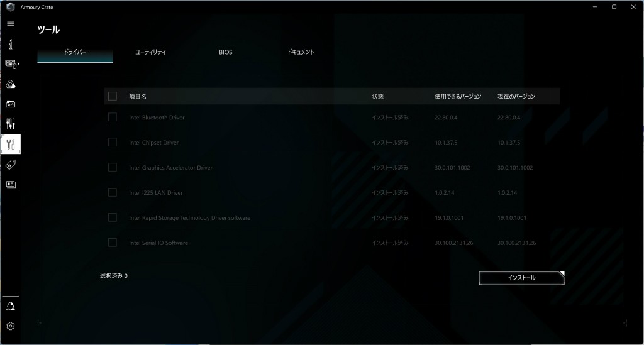644x345 pixels.
Task: Open the Game Deals tag icon
Action: [11, 165]
